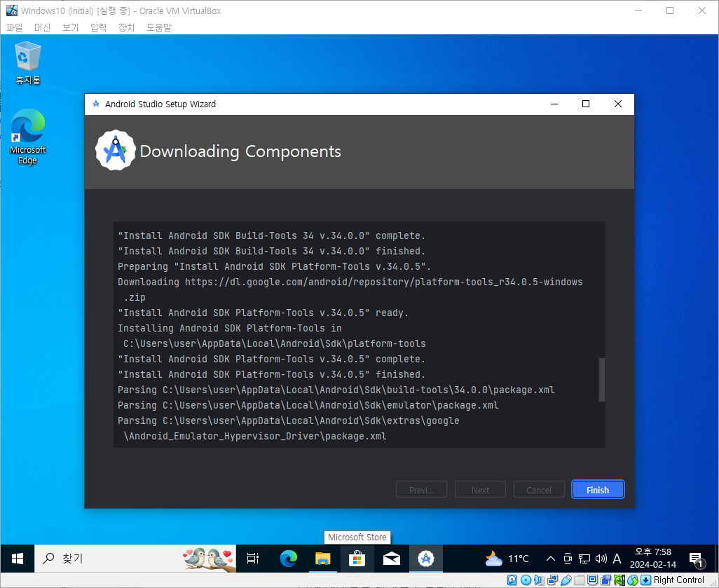The width and height of the screenshot is (719, 588).
Task: Click the greyed-out Cancel button
Action: (539, 489)
